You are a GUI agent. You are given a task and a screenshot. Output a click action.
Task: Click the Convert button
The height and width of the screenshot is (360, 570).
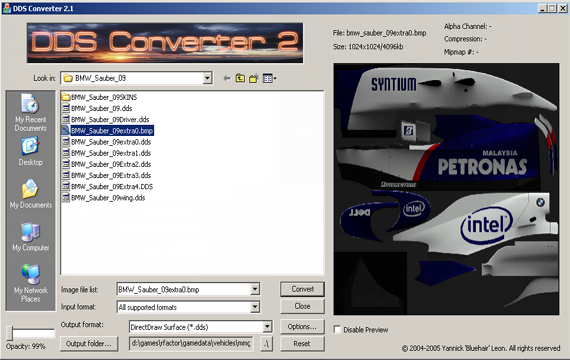pyautogui.click(x=302, y=289)
